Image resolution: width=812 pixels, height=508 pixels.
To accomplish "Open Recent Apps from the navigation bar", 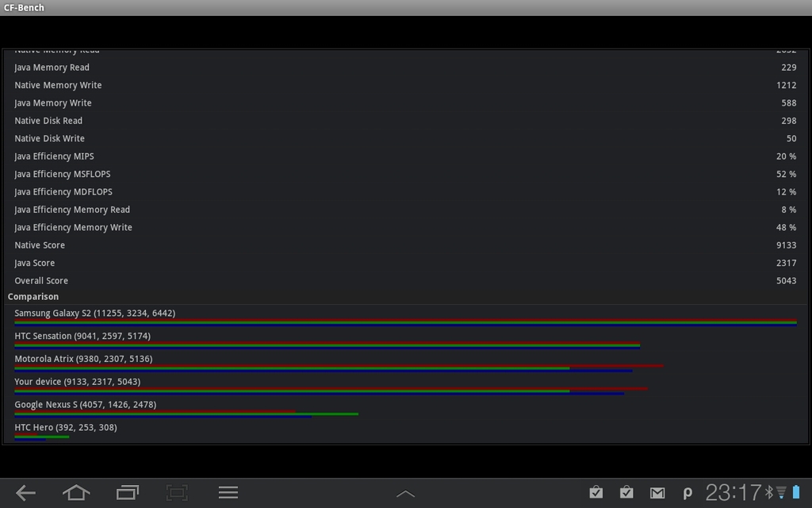I will [126, 492].
